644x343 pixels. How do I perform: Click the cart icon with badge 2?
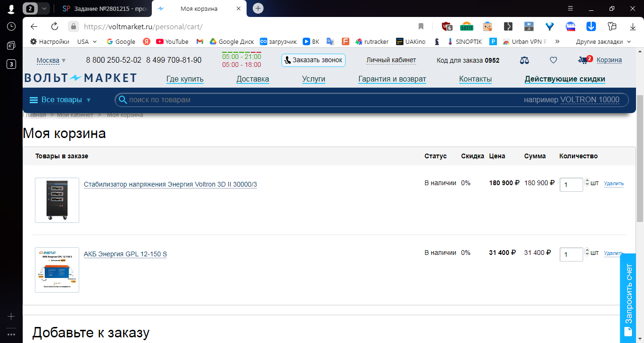[x=585, y=60]
